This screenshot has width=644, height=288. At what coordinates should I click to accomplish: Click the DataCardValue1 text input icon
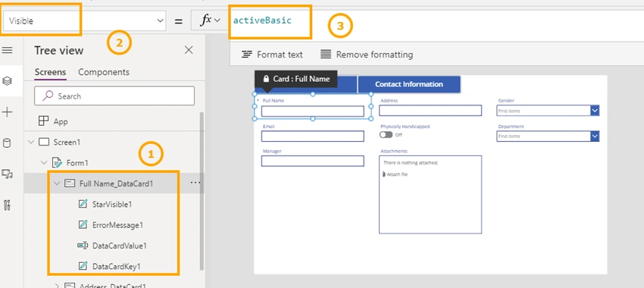[x=83, y=246]
